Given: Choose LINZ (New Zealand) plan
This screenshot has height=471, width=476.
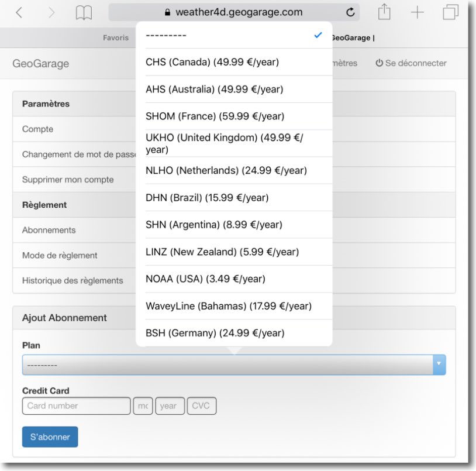Looking at the screenshot, I should (x=234, y=252).
